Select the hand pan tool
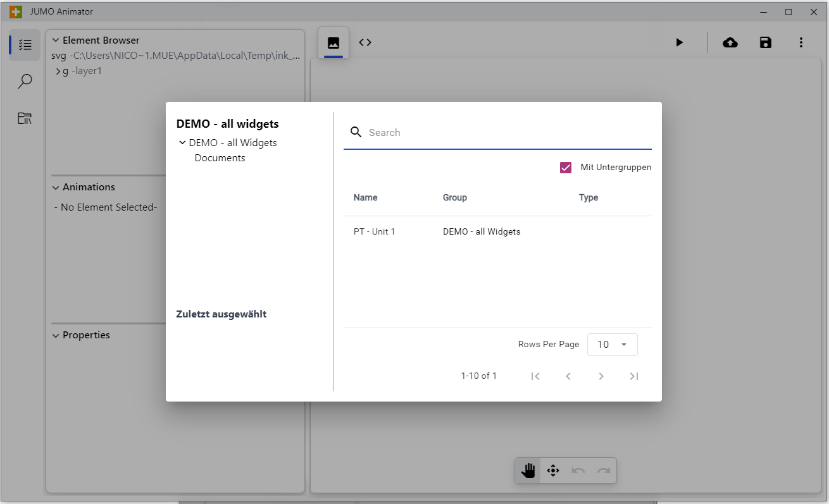 click(528, 470)
